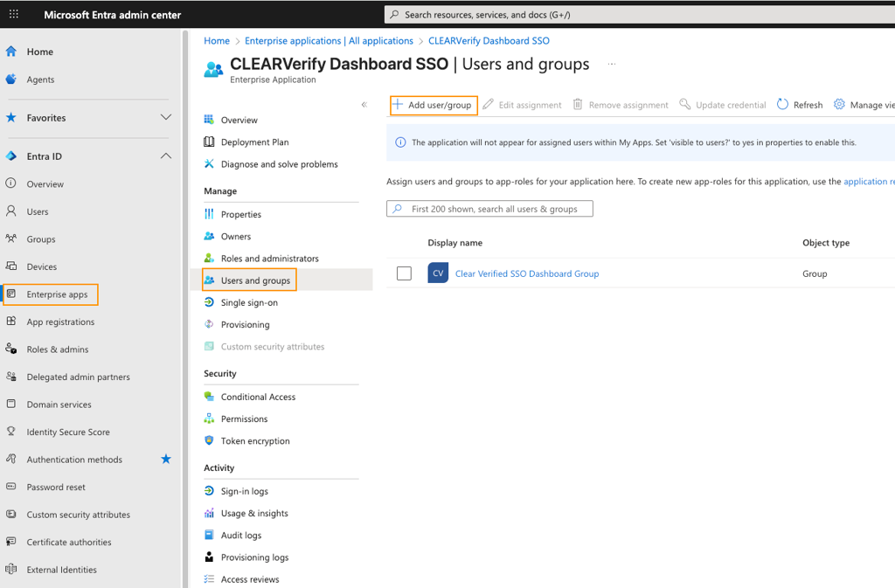Click Add user/group button
This screenshot has width=895, height=588.
pyautogui.click(x=434, y=105)
